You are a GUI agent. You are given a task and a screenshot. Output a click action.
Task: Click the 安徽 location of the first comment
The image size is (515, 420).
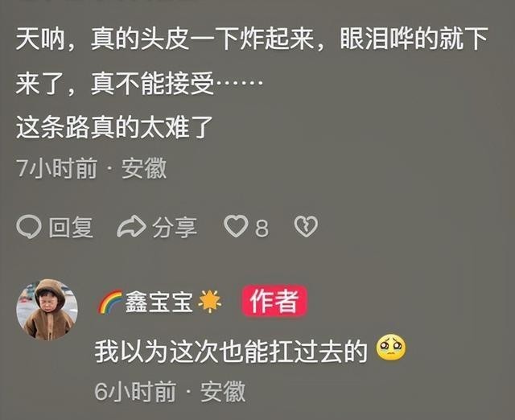coord(144,168)
